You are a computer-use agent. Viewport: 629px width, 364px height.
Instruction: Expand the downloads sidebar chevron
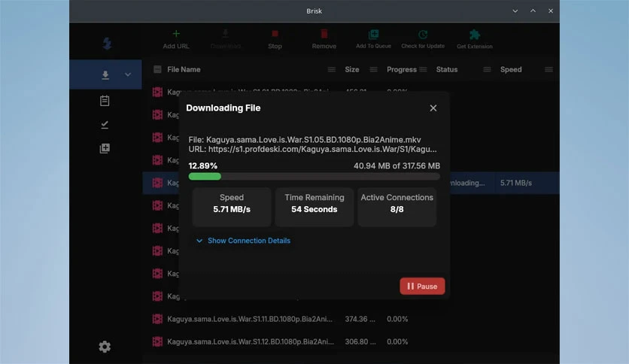pyautogui.click(x=128, y=74)
